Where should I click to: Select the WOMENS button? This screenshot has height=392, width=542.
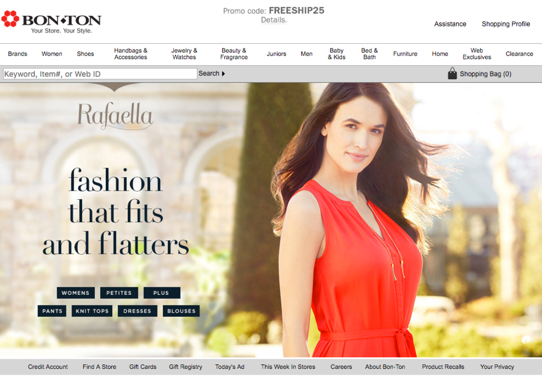(x=75, y=293)
